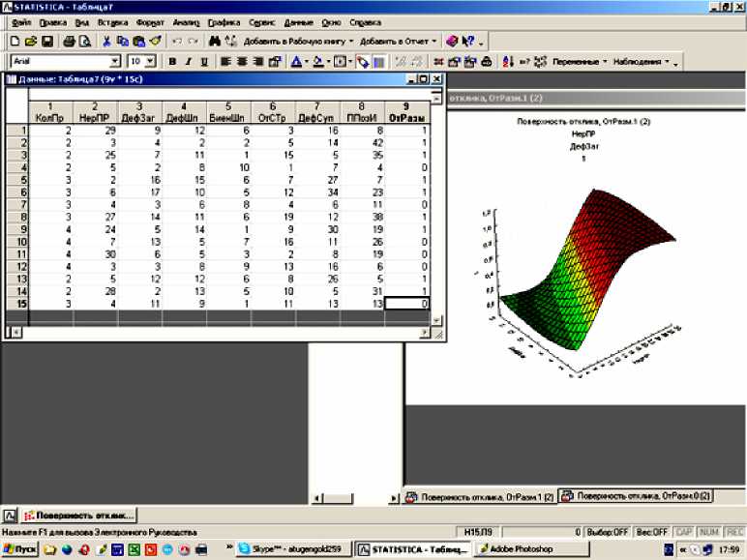Image resolution: width=747 pixels, height=560 pixels.
Task: Save using the floppy disk icon
Action: pos(46,42)
